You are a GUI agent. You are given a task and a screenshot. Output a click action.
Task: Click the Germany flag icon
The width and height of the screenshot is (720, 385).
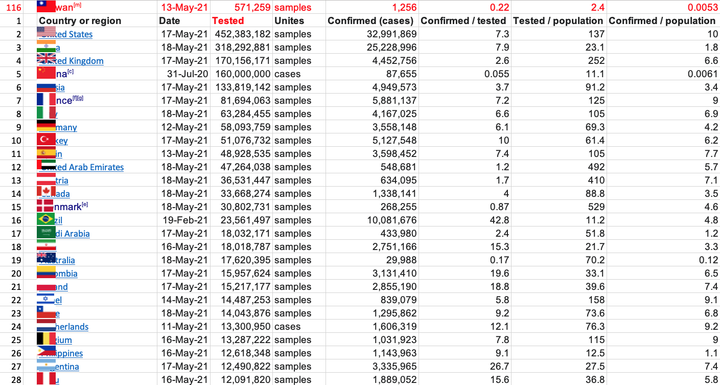coord(46,125)
